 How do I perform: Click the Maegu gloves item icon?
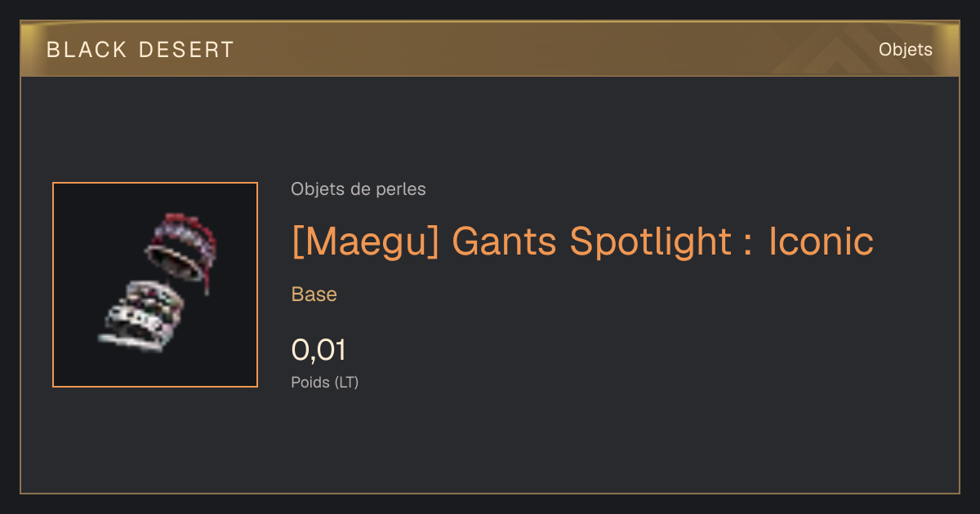[157, 283]
